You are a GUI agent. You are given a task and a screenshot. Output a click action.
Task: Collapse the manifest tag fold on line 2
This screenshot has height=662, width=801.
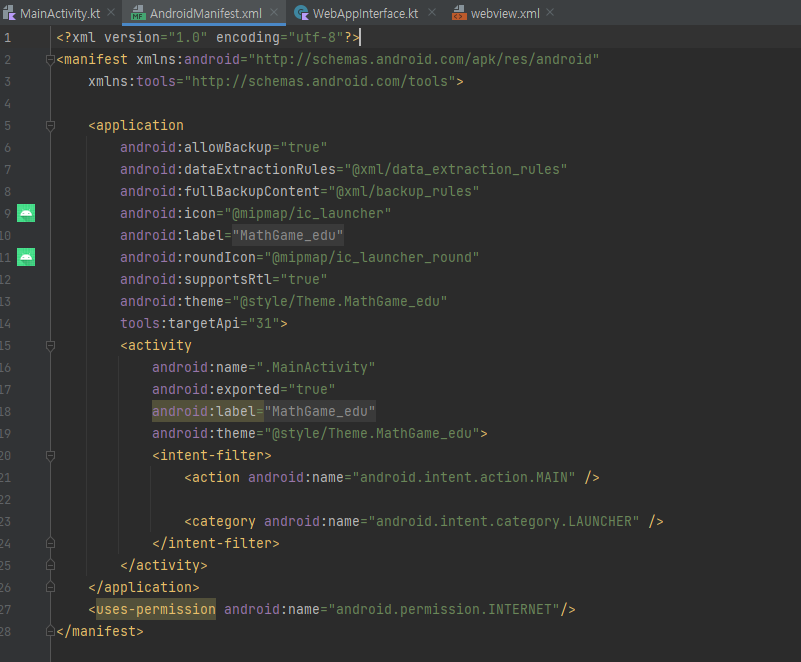click(x=50, y=60)
